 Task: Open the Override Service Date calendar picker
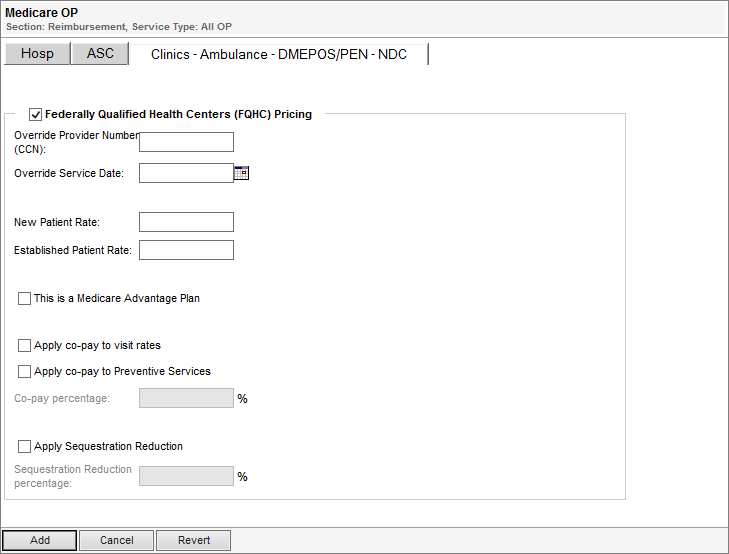coord(241,173)
